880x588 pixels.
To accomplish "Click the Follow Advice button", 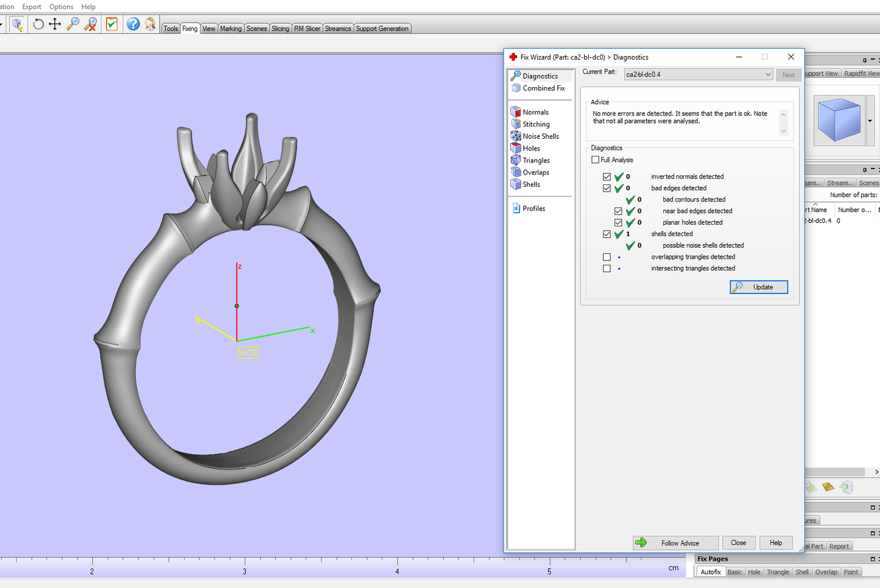I will tap(675, 543).
